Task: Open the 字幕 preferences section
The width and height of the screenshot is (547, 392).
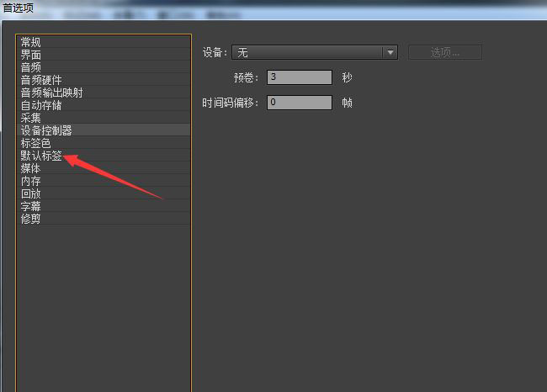Action: click(104, 206)
